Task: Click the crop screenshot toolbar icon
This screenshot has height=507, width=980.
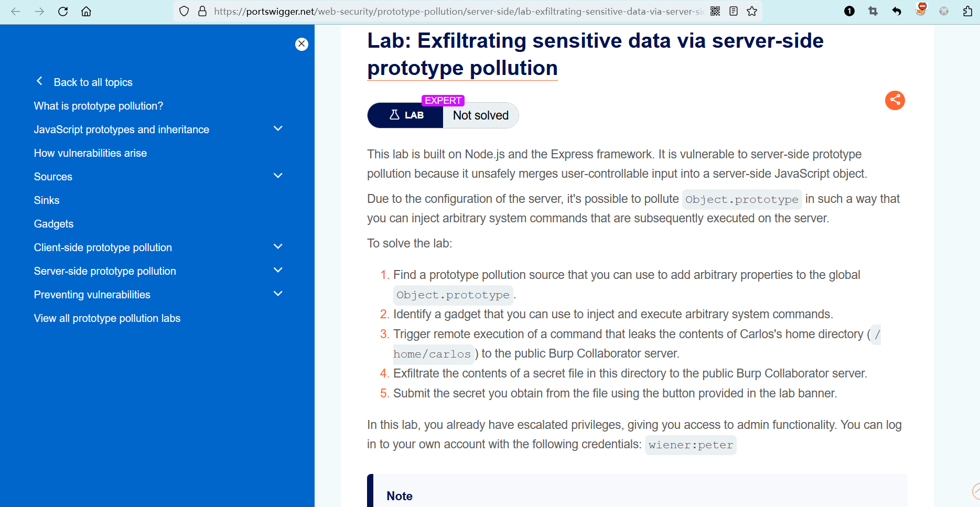Action: pos(873,12)
